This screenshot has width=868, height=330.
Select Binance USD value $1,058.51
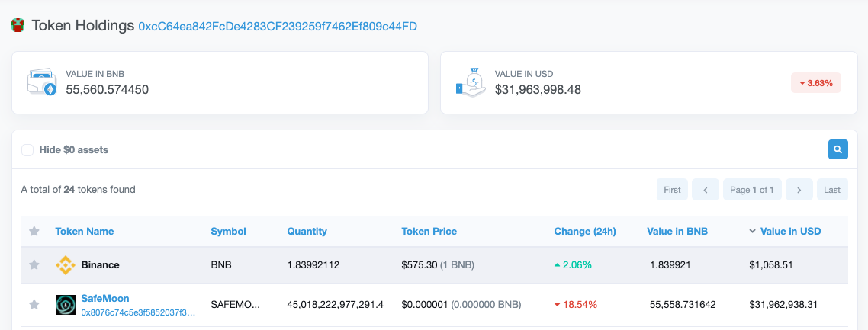click(x=771, y=264)
